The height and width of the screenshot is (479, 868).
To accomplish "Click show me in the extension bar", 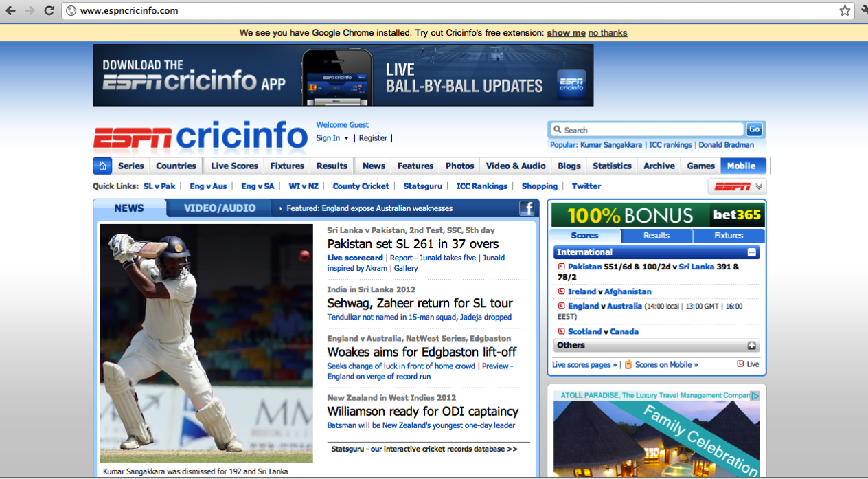I will (566, 33).
